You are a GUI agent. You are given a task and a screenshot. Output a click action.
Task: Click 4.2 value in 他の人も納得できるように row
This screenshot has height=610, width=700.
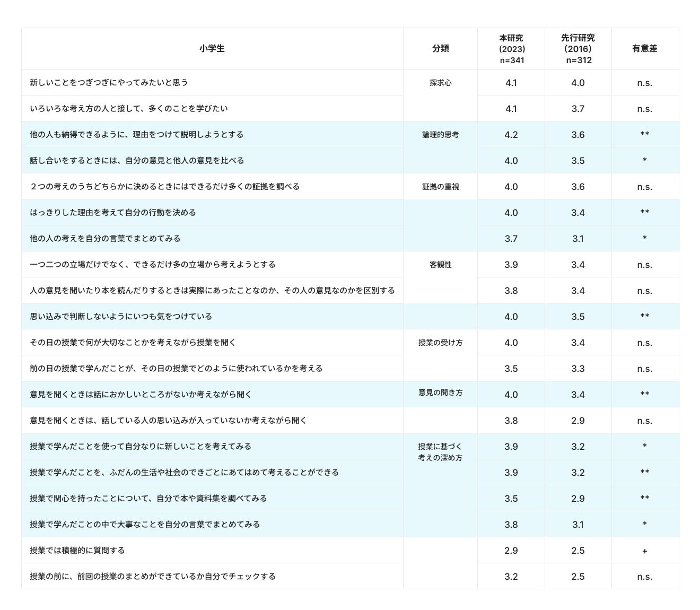point(511,135)
